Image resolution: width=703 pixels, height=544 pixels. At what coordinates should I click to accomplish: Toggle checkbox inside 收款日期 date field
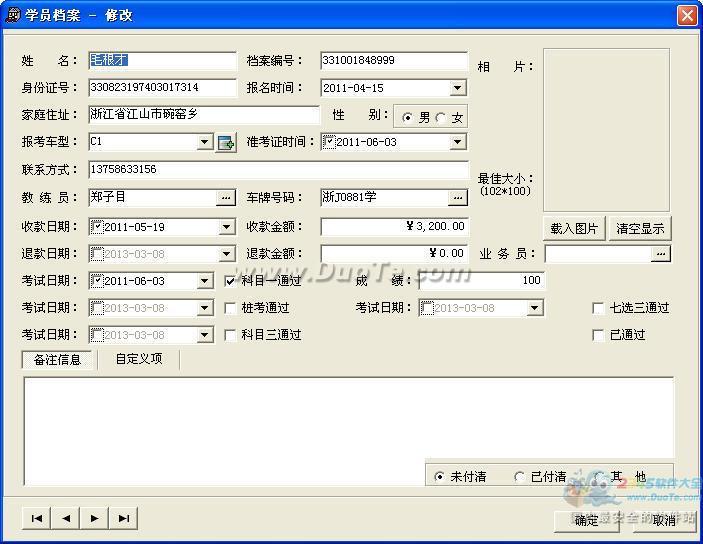pos(97,227)
